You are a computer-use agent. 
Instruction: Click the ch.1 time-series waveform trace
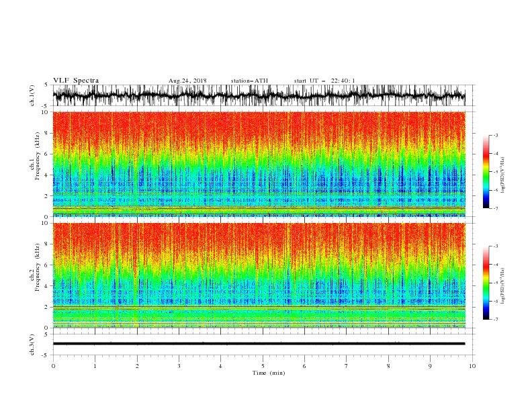tap(259, 95)
